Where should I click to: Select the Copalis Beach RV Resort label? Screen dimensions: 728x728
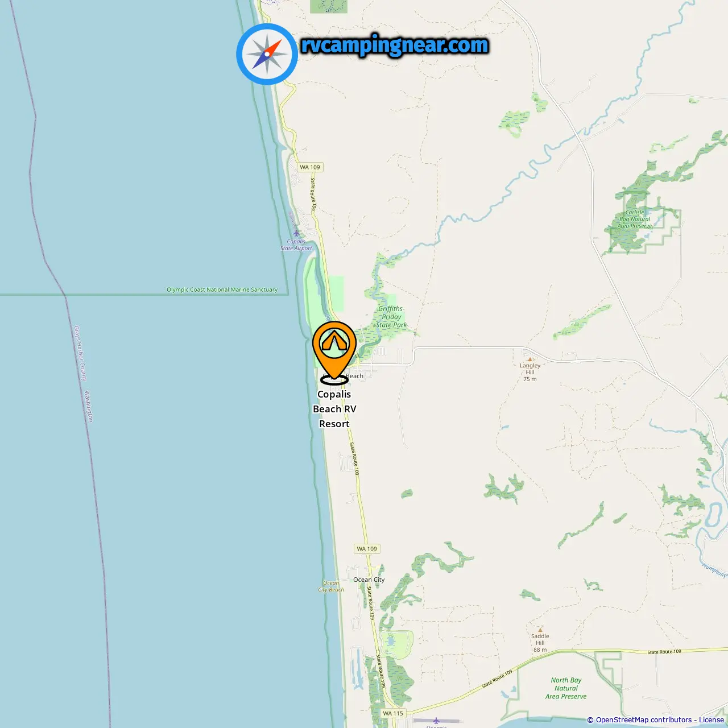[334, 409]
